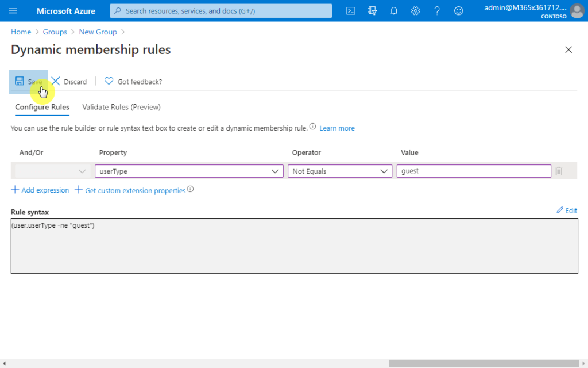This screenshot has height=368, width=588.
Task: Open the Operator dropdown Not Equals
Action: (x=340, y=171)
